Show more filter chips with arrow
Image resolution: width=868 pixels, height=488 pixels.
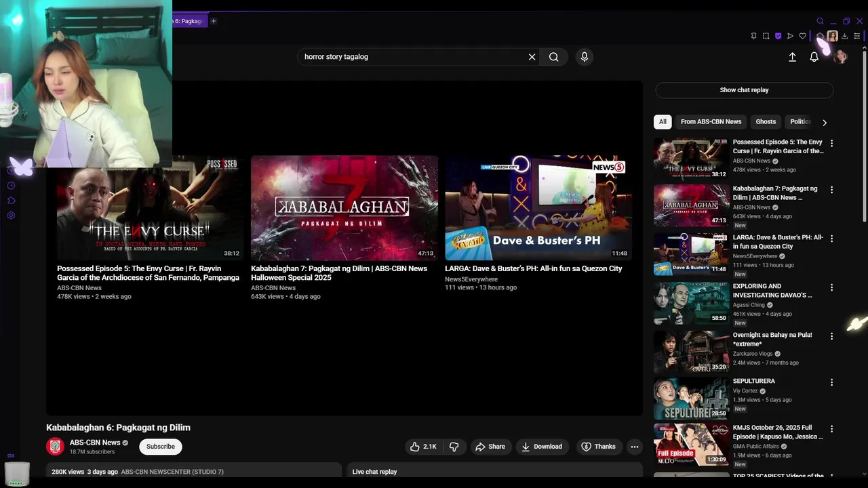pyautogui.click(x=825, y=123)
